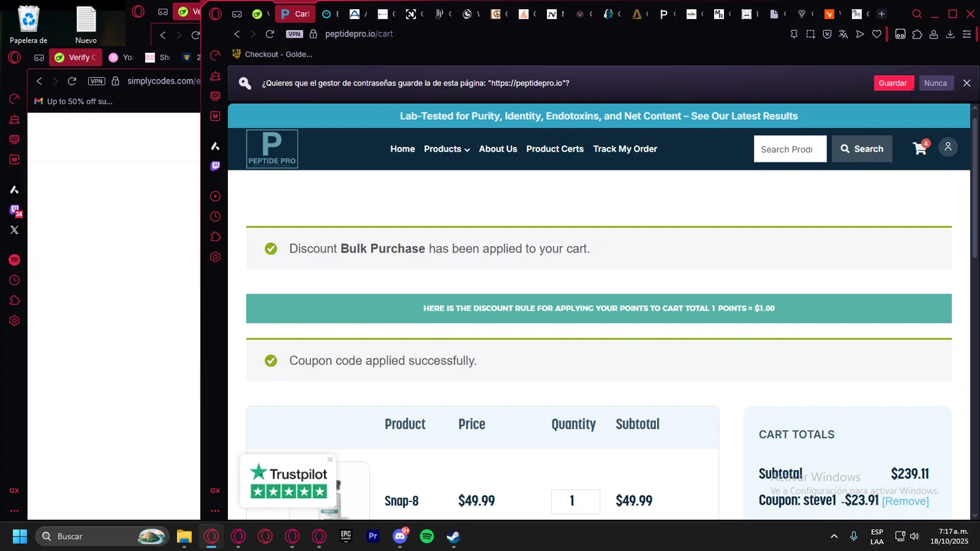The width and height of the screenshot is (980, 551).
Task: Open Steam from the taskbar
Action: [453, 536]
